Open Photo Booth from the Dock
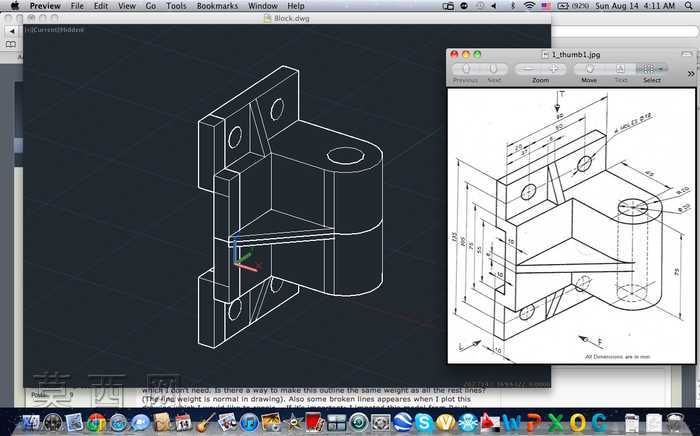 click(315, 422)
